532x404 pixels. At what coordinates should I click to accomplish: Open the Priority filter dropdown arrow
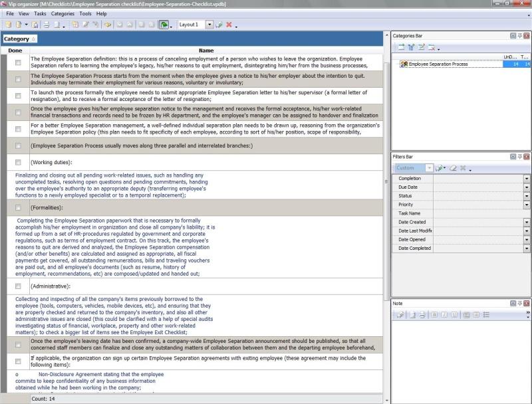[x=527, y=205]
